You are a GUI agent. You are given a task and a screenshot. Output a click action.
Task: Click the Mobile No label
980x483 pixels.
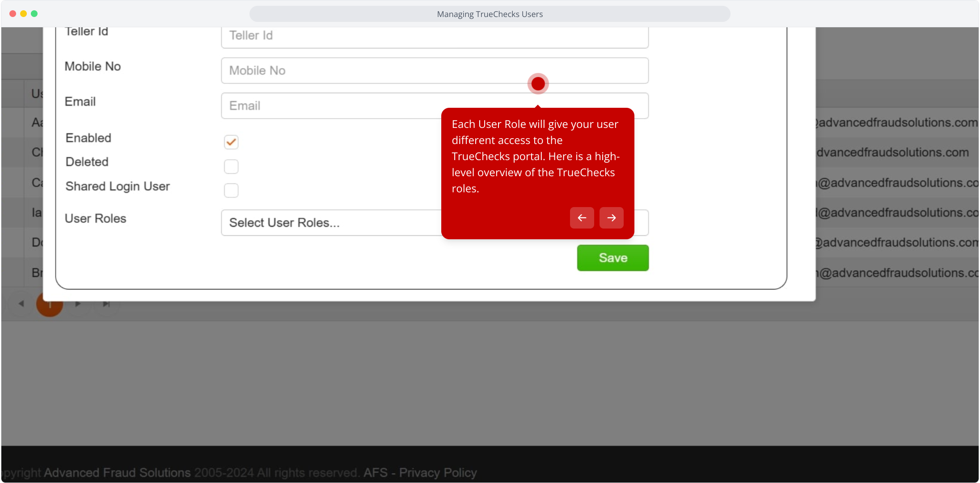click(x=93, y=67)
